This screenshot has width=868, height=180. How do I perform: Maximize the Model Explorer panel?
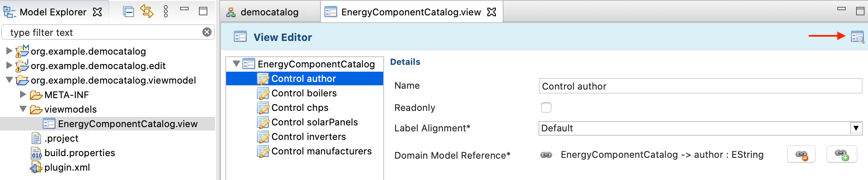[203, 11]
